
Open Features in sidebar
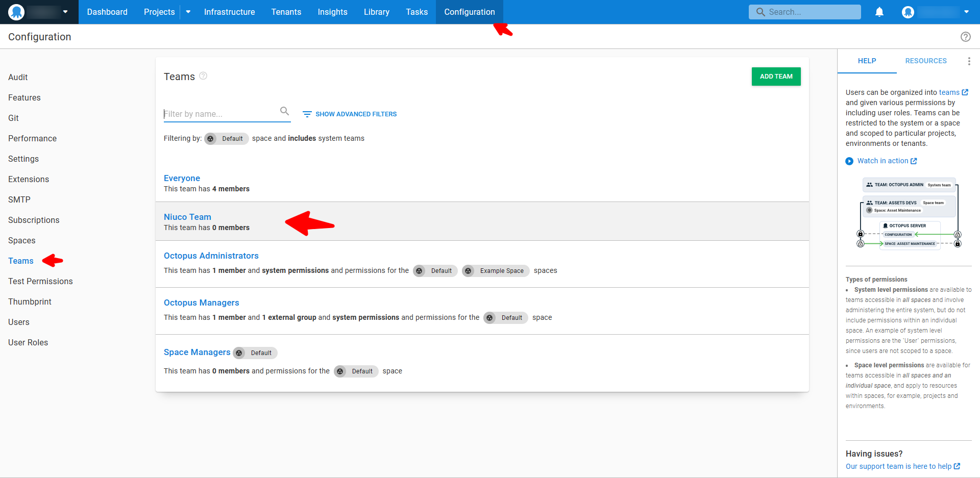point(24,97)
